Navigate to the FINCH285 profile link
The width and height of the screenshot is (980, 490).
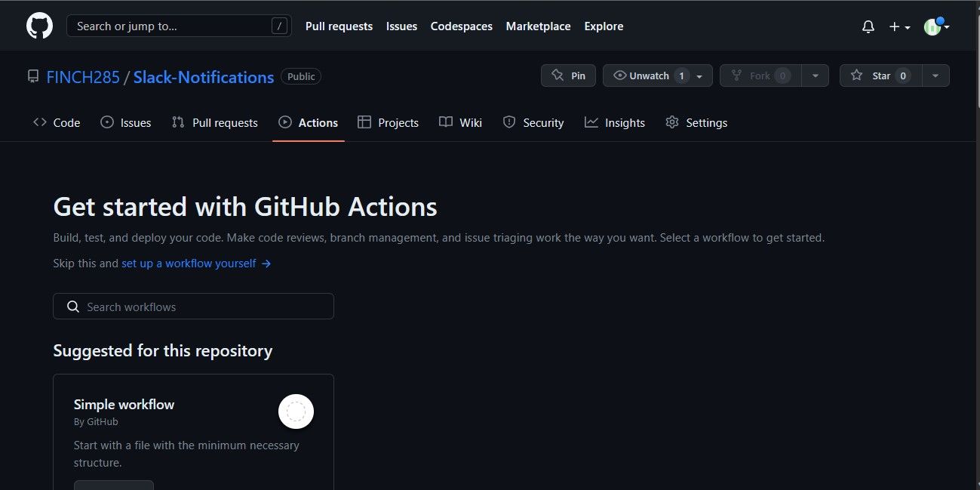tap(82, 76)
